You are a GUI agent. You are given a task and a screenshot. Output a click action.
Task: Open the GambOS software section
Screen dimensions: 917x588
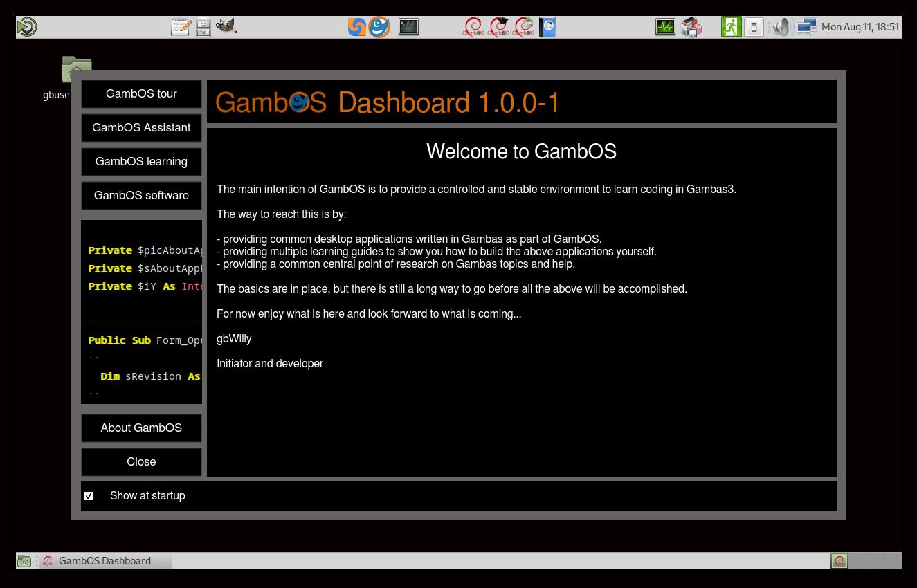click(x=141, y=196)
